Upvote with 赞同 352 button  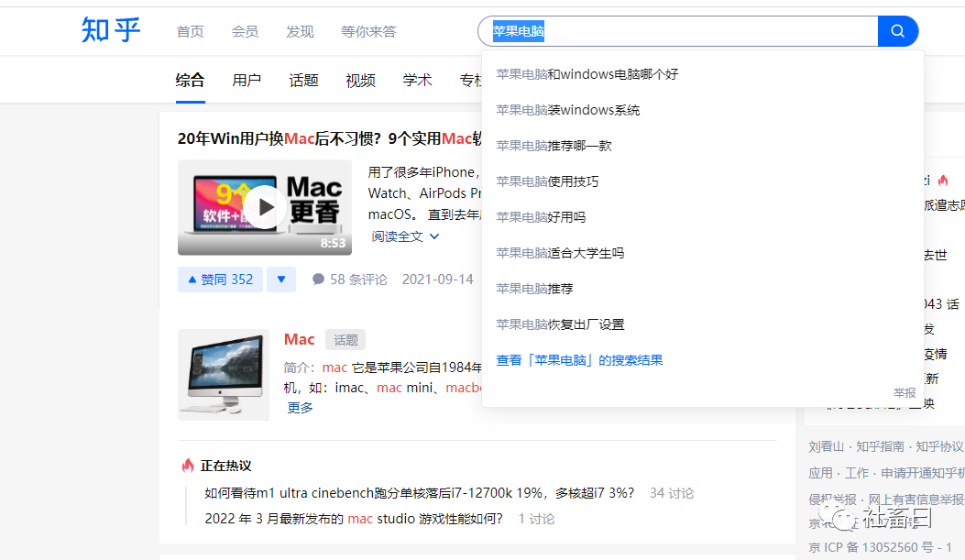tap(220, 280)
